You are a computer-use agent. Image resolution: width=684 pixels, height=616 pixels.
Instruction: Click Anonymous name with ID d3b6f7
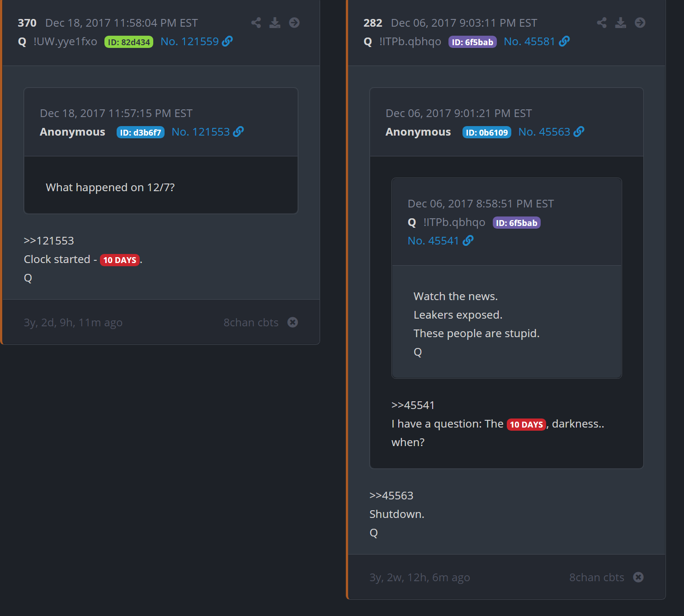coord(72,132)
